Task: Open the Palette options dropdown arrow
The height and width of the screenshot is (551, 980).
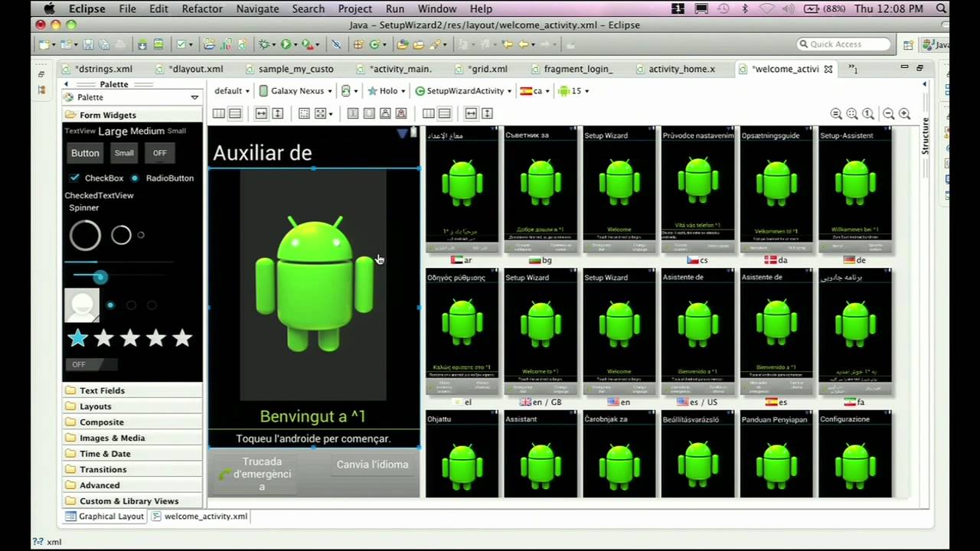Action: 194,98
